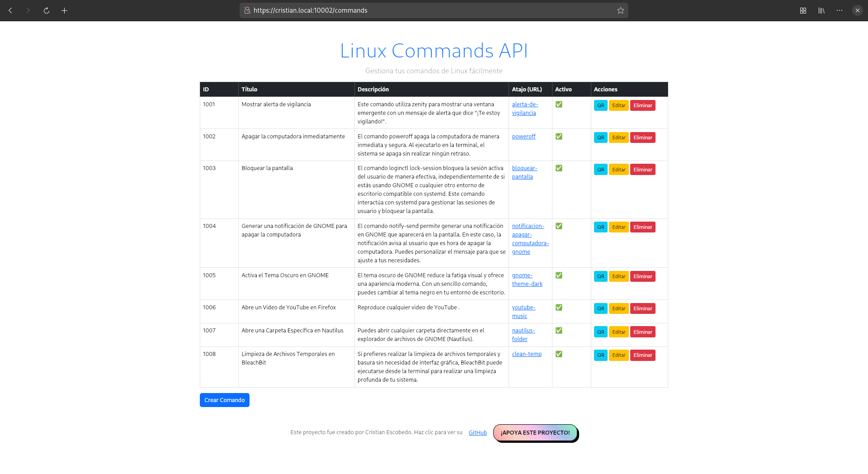Screen dimensions: 868x474
Task: Open the GitHub link in the footer
Action: pyautogui.click(x=477, y=433)
